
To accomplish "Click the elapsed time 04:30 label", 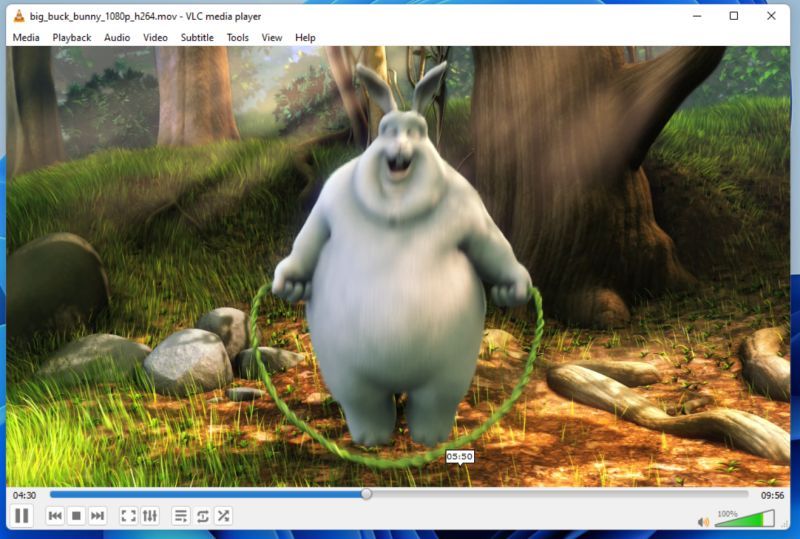I will click(24, 495).
